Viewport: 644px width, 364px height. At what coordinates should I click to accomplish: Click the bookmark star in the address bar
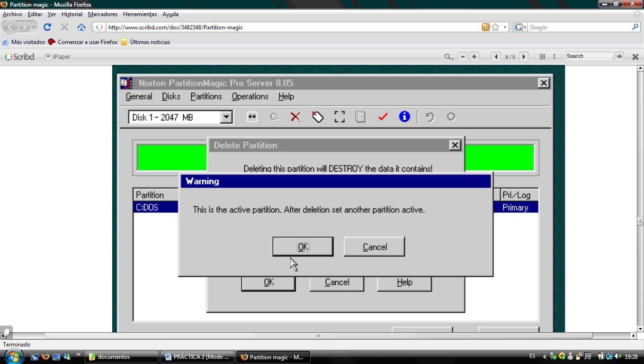[x=495, y=27]
